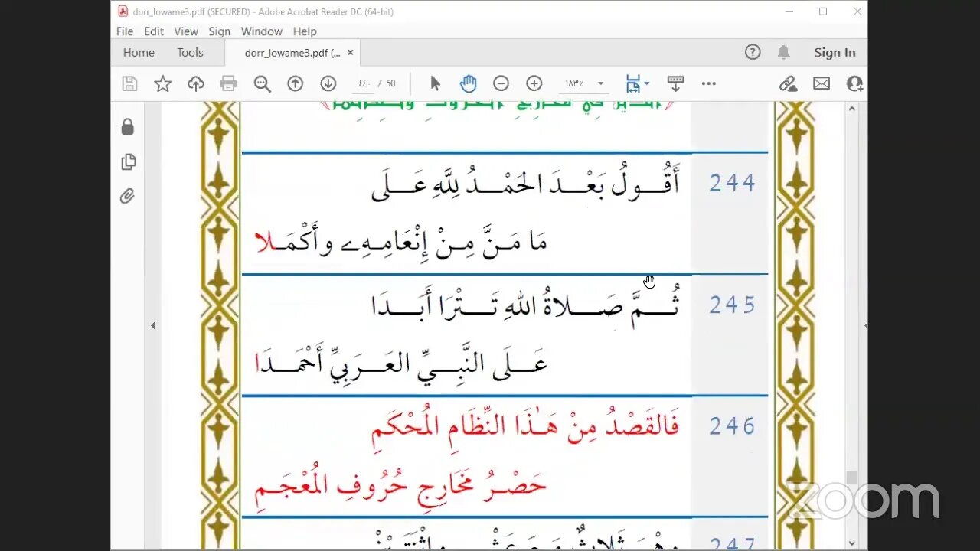Choose the selection arrow tool
The width and height of the screenshot is (980, 551).
[435, 83]
